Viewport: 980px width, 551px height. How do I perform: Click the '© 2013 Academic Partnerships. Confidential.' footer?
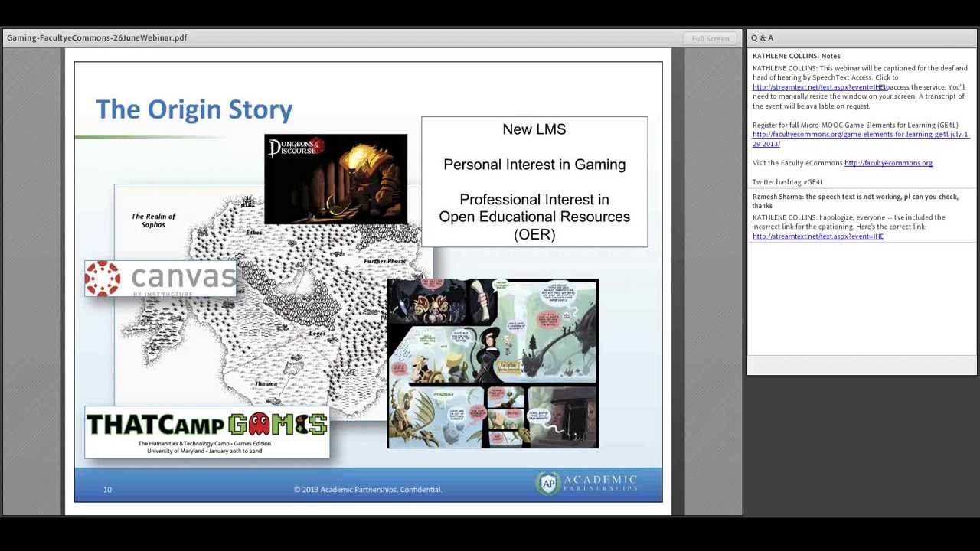tap(368, 490)
